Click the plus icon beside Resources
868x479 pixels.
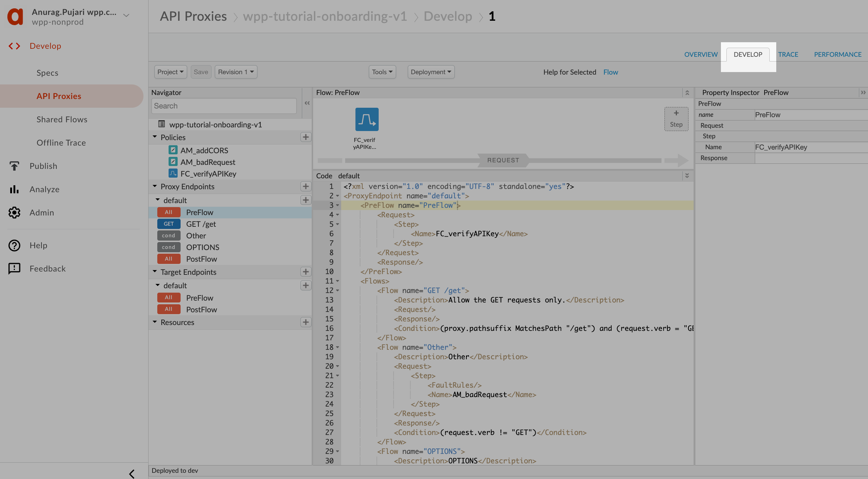(x=305, y=322)
